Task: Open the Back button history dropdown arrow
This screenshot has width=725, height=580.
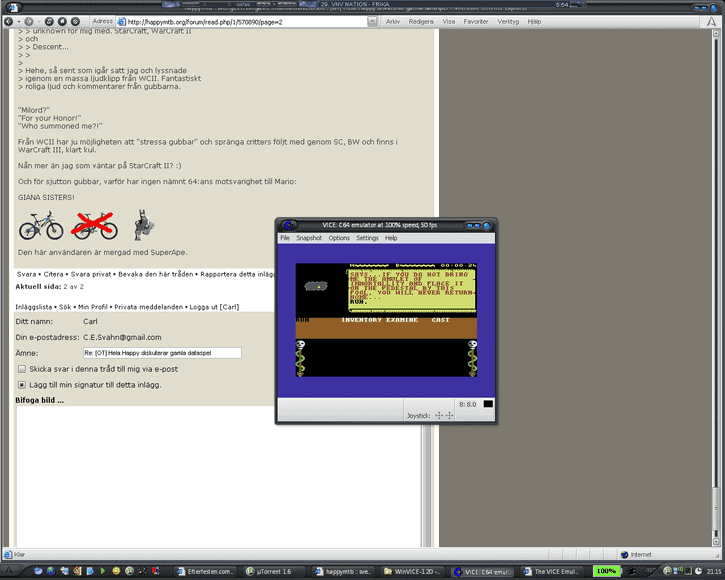Action: click(x=18, y=22)
